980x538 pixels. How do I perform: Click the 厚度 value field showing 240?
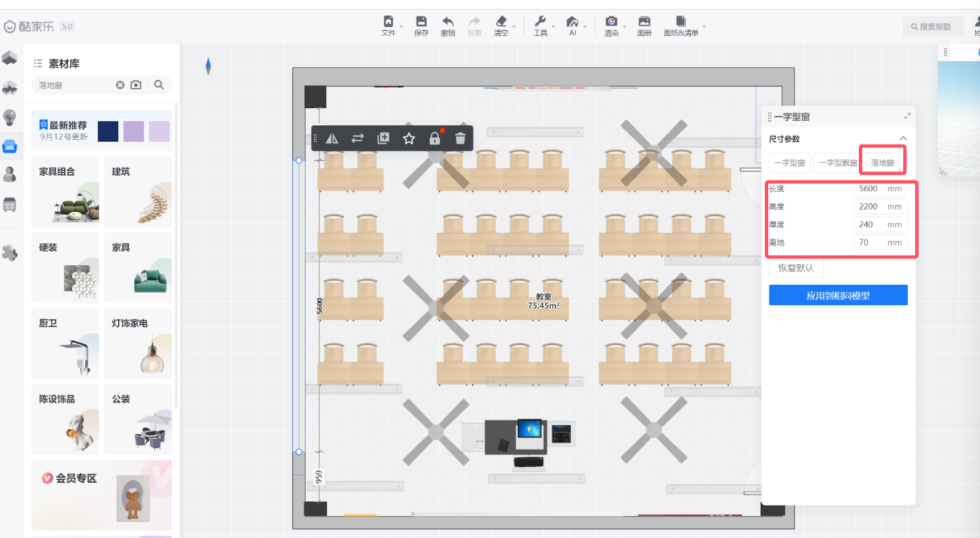point(880,224)
